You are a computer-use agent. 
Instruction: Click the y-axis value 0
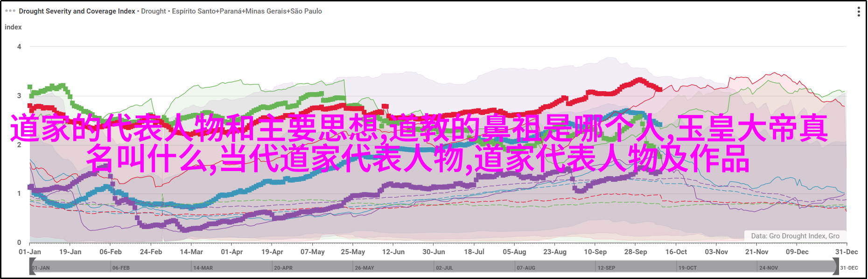tap(19, 243)
